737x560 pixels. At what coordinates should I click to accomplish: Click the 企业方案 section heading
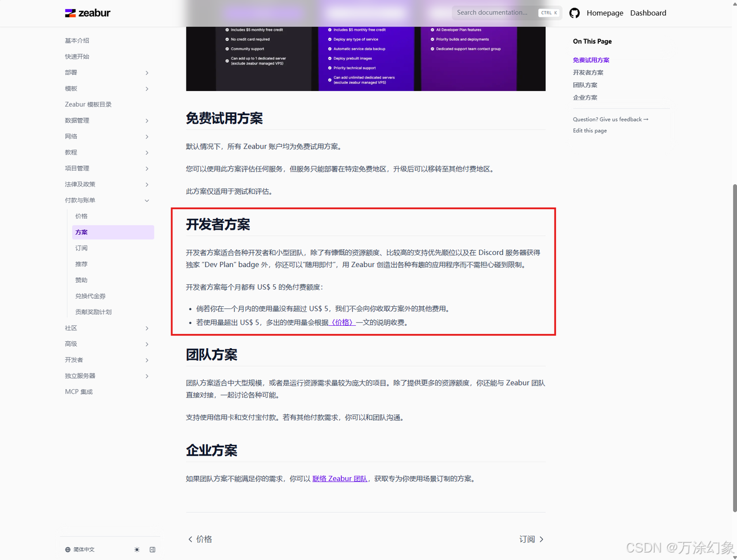coord(212,450)
